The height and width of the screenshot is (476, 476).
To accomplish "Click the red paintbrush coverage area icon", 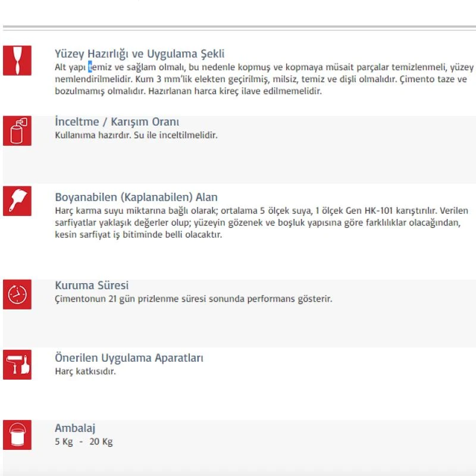I will 17,200.
